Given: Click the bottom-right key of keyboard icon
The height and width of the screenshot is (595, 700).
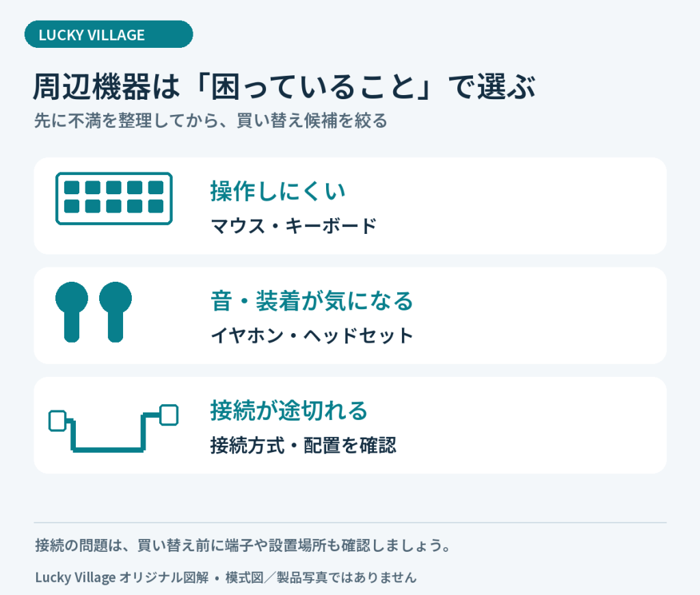Looking at the screenshot, I should tap(156, 207).
